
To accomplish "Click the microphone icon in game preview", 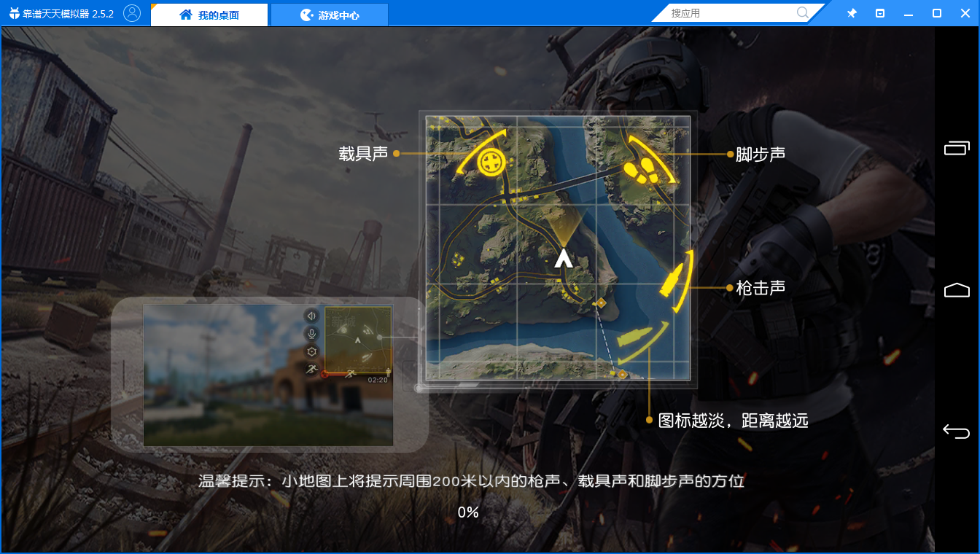I will [311, 334].
